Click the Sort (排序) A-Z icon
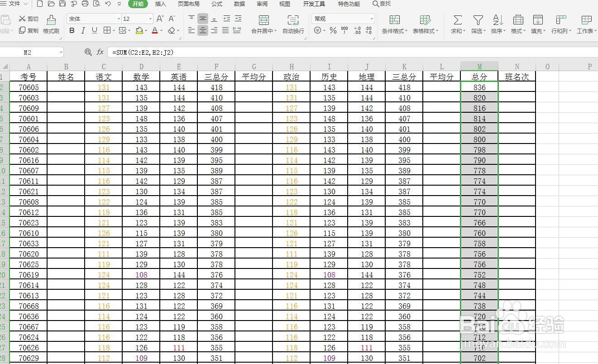The width and height of the screenshot is (598, 364). [498, 20]
